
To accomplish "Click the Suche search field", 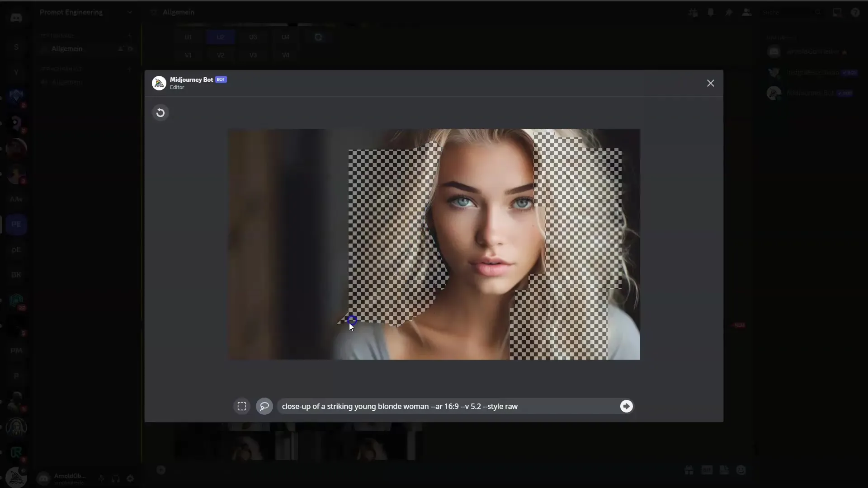I will [791, 13].
